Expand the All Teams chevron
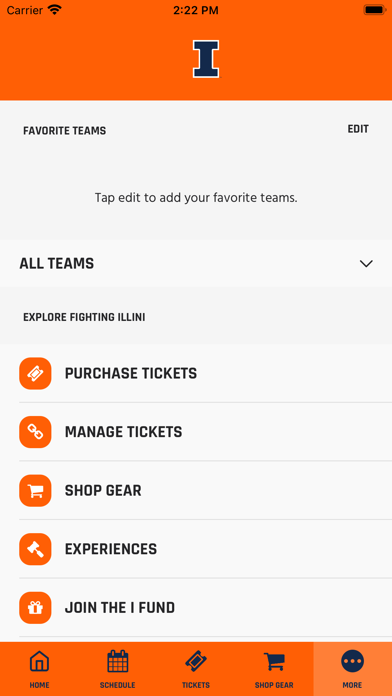Viewport: 392px width, 696px height. pyautogui.click(x=366, y=264)
